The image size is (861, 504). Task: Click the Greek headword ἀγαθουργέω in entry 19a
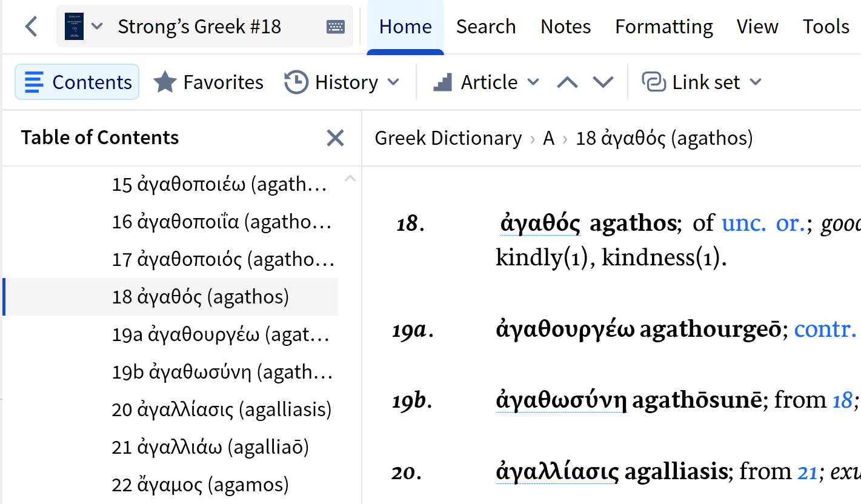[x=565, y=330]
